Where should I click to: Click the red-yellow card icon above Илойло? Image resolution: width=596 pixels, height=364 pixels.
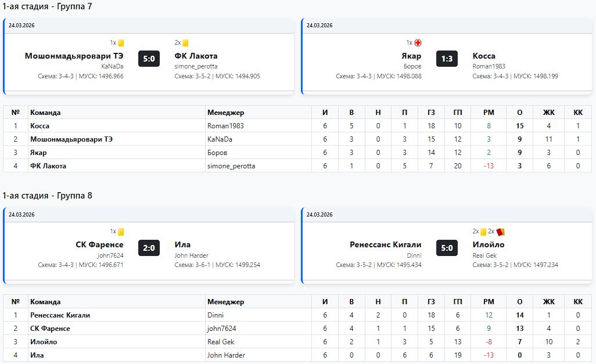(500, 232)
